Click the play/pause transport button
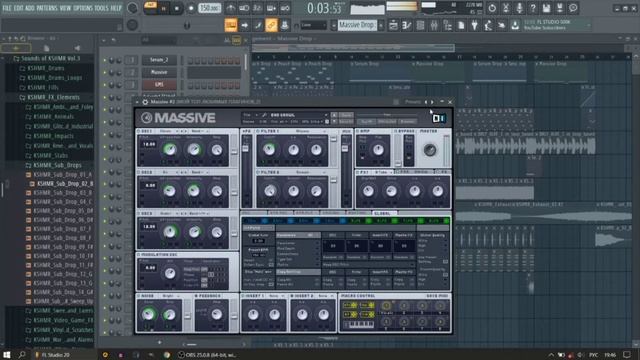This screenshot has height=360, width=640. click(164, 9)
